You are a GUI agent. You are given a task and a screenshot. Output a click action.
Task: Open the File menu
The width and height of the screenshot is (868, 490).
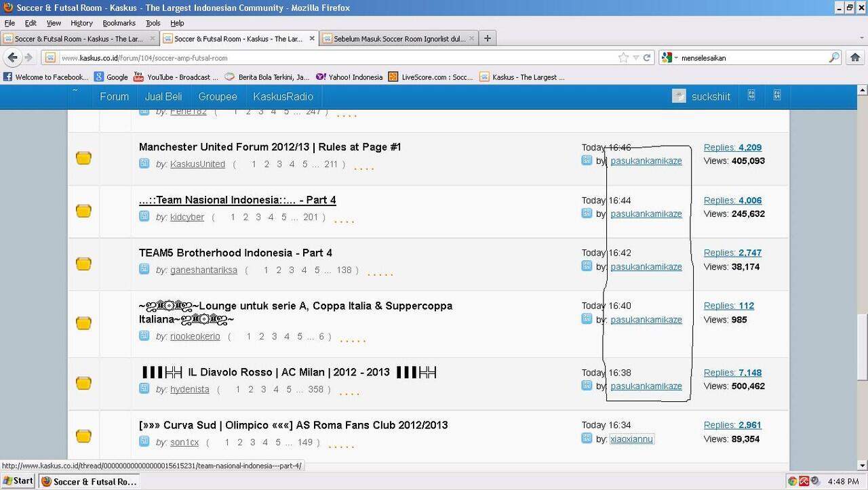pyautogui.click(x=9, y=23)
